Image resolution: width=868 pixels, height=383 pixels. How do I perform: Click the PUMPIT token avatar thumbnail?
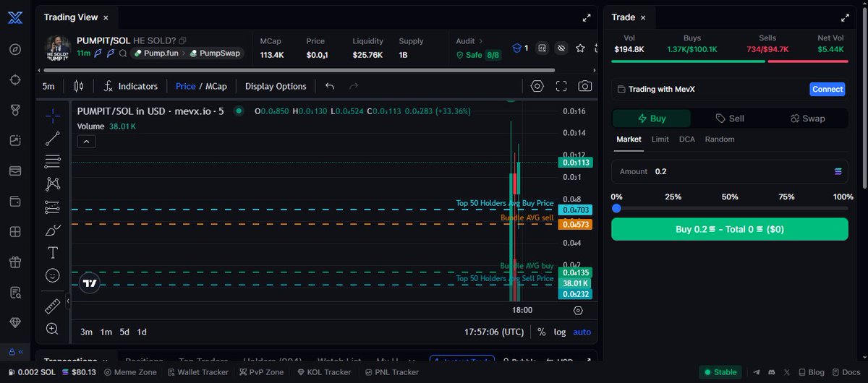pos(57,47)
